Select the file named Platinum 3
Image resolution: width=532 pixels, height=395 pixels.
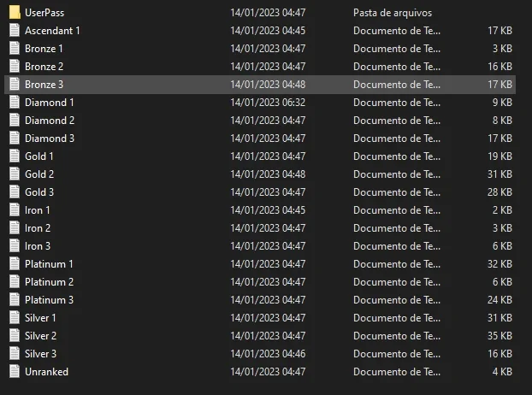coord(50,300)
